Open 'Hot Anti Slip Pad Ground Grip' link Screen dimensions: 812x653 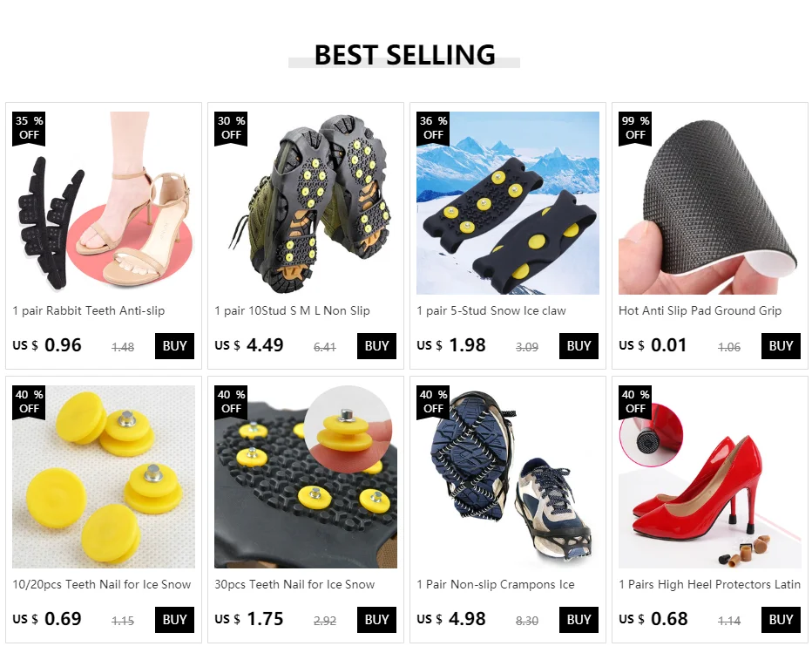[x=700, y=311]
